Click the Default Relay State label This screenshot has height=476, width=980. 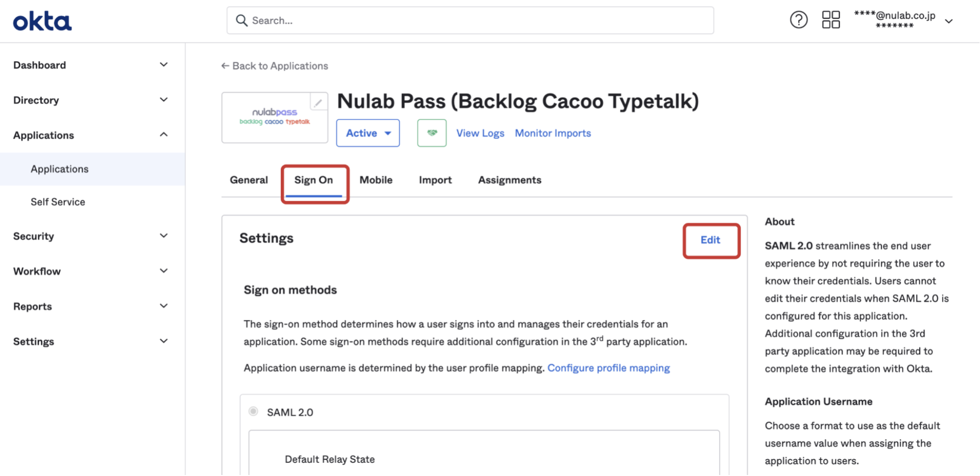tap(330, 459)
